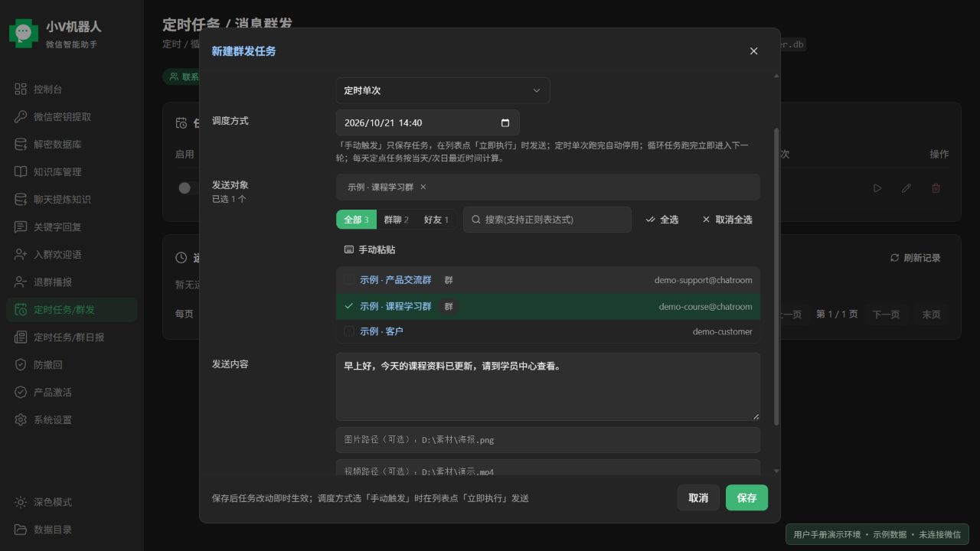
Task: Click the 发送内容 message textarea
Action: pos(548,386)
